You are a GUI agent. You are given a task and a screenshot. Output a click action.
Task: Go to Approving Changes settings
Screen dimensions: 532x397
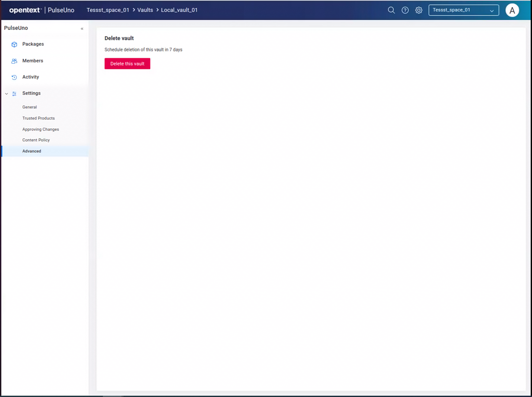pyautogui.click(x=40, y=129)
